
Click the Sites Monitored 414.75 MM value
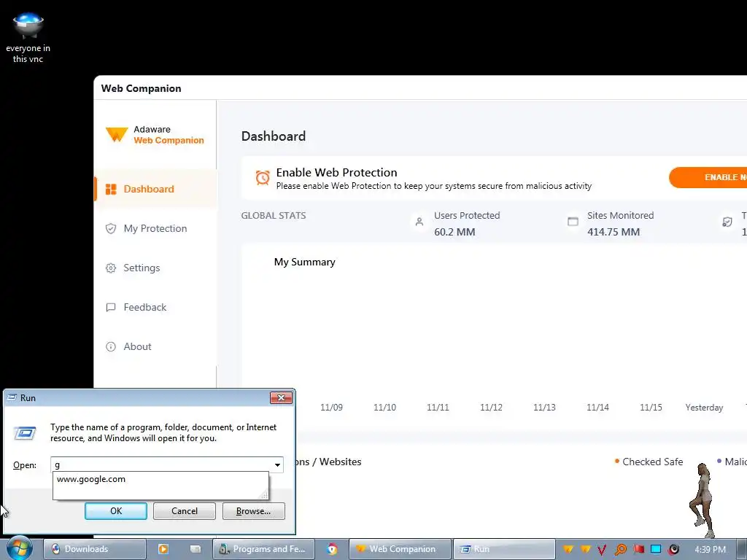[613, 232]
